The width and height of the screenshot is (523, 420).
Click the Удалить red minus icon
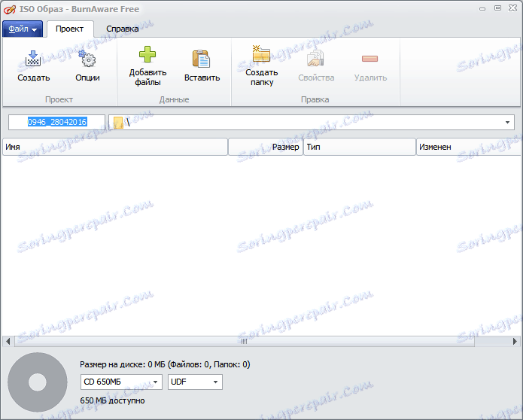pos(370,59)
